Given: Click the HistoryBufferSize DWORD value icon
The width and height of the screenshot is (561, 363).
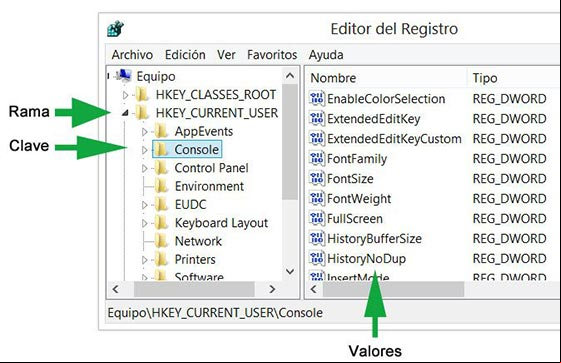Looking at the screenshot, I should click(x=317, y=238).
